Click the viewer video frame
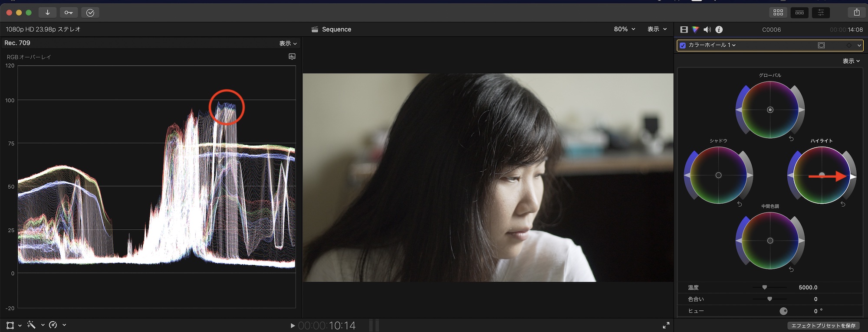 [x=488, y=178]
